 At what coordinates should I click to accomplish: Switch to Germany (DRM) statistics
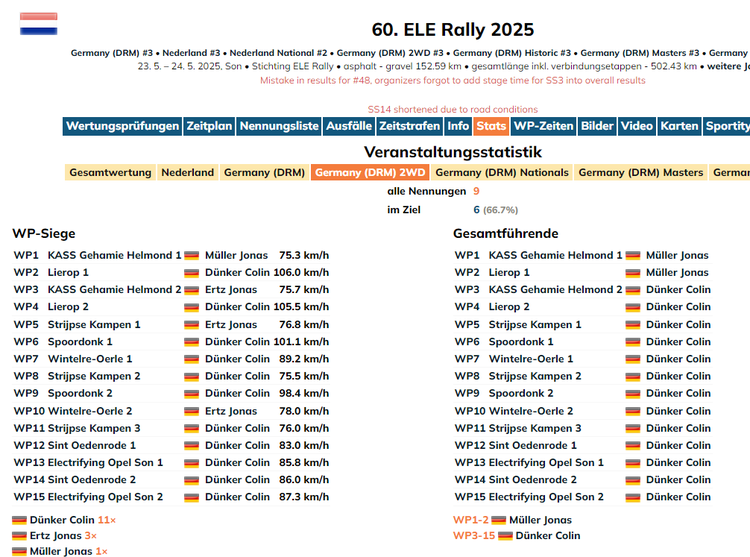pos(265,173)
